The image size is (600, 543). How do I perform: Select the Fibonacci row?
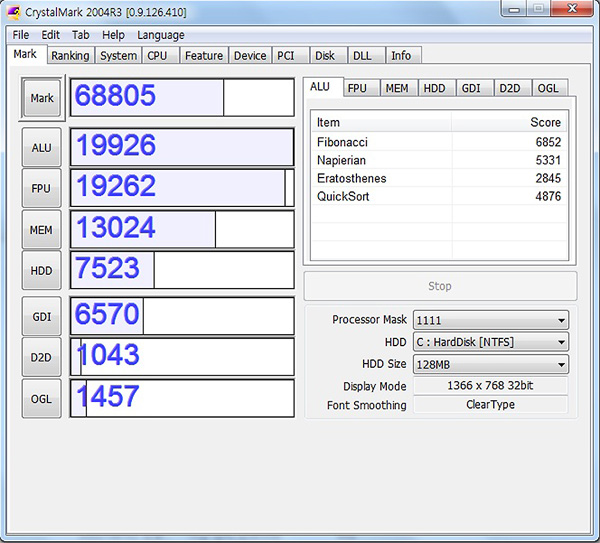tap(439, 142)
